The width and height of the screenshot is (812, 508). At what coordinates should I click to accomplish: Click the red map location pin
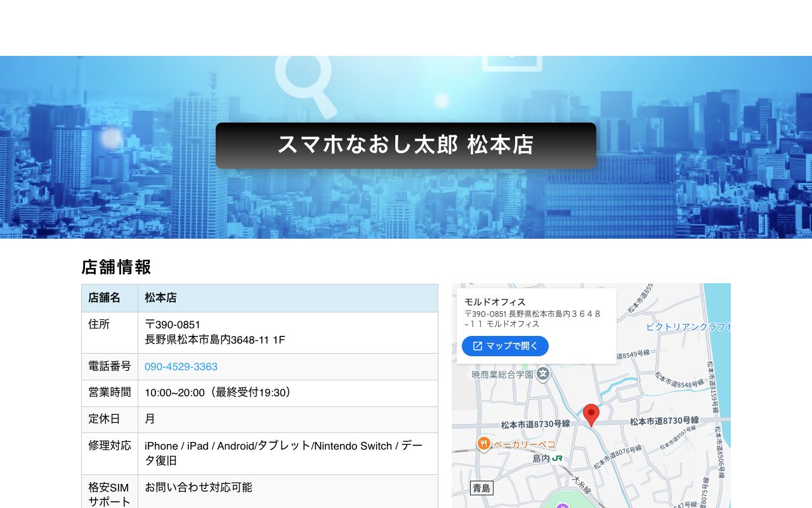pos(591,415)
